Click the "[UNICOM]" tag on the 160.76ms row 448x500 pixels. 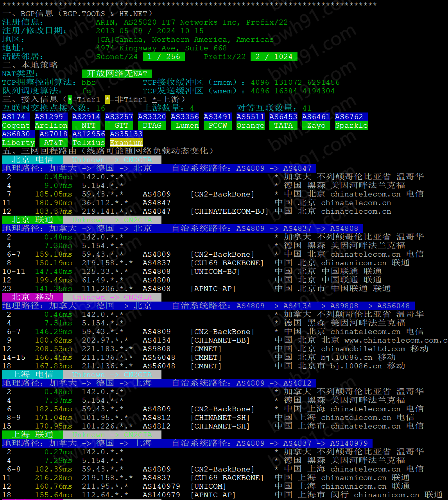pos(208,486)
